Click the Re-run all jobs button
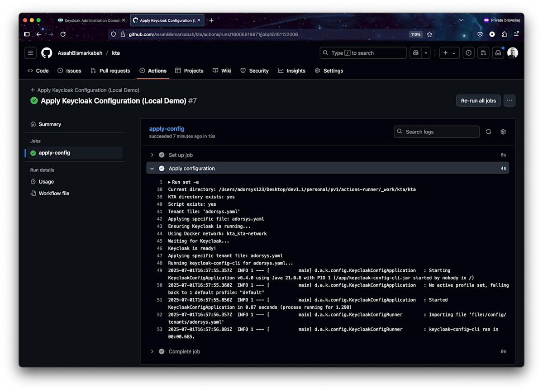 (478, 101)
